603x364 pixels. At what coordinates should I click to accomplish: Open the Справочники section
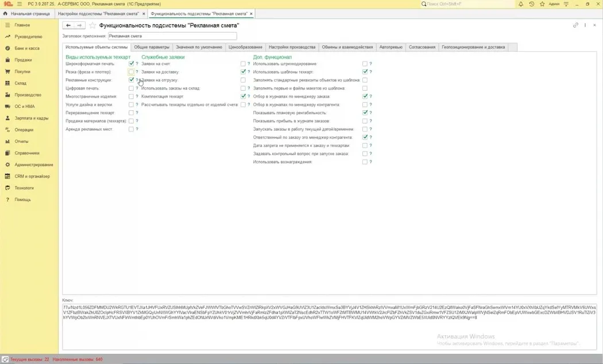[27, 153]
